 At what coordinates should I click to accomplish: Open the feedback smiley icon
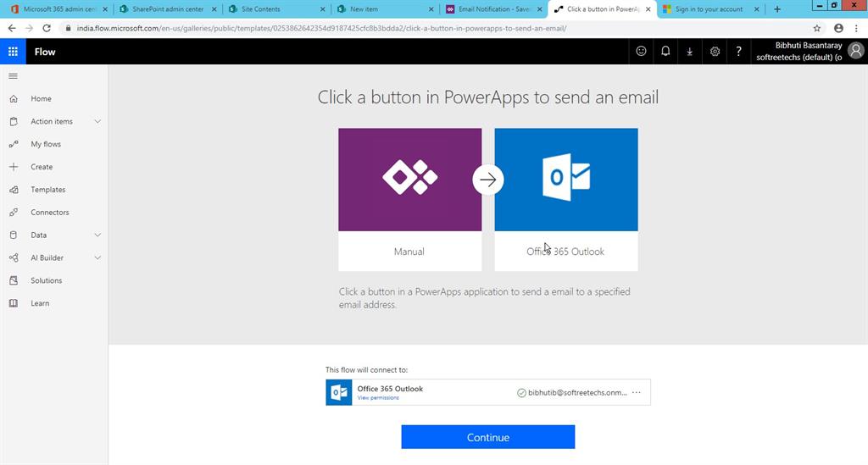[x=641, y=52]
